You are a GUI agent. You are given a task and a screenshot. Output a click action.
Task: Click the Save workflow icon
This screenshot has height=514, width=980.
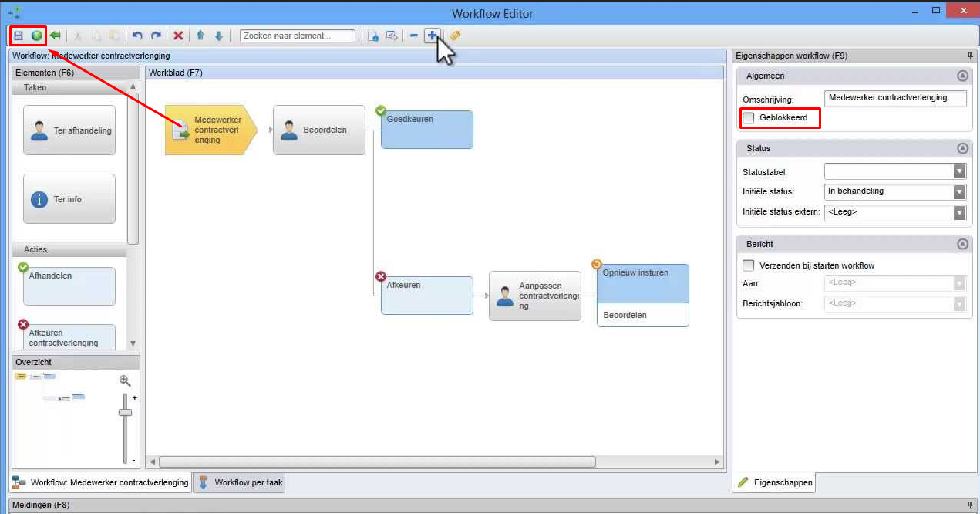coord(19,36)
